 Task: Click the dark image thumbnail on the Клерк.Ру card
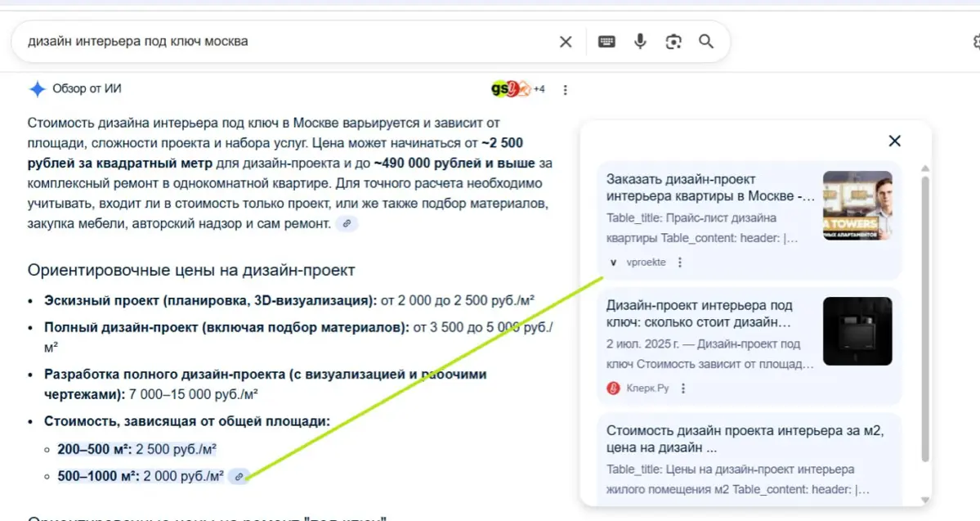click(x=857, y=331)
